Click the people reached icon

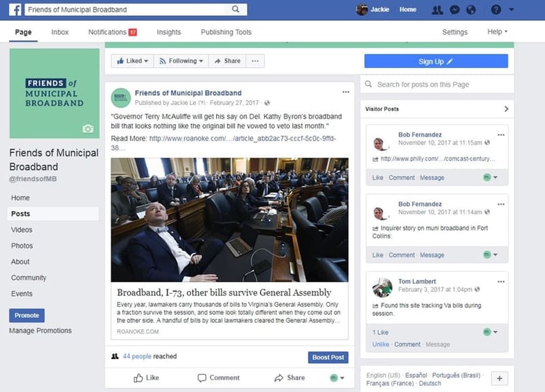pos(115,356)
